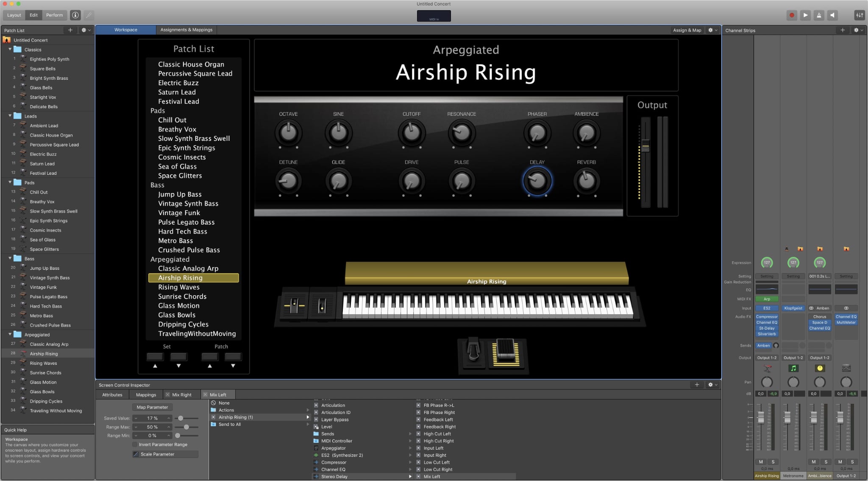Click the Output volume fader in workspace
This screenshot has height=481, width=868.
(x=645, y=146)
